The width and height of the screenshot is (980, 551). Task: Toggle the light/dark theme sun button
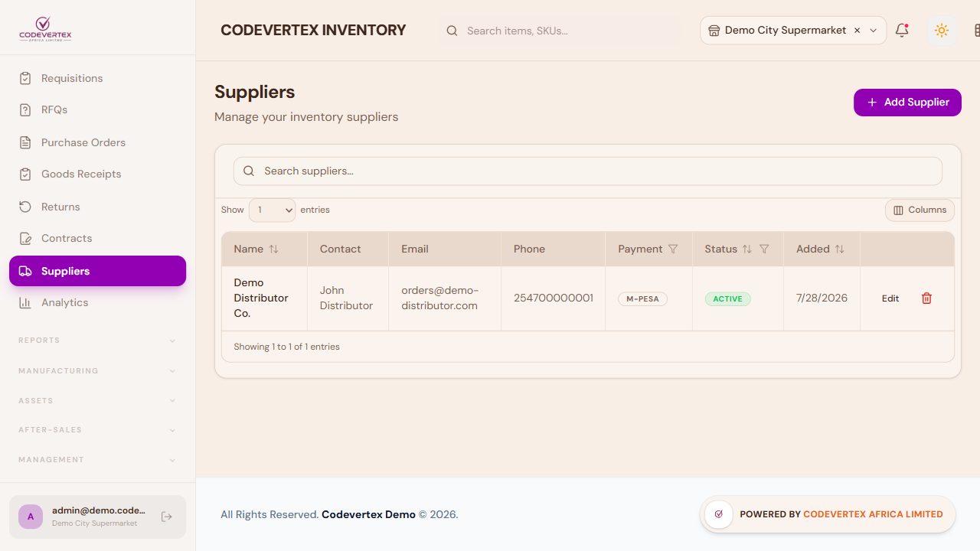point(942,31)
